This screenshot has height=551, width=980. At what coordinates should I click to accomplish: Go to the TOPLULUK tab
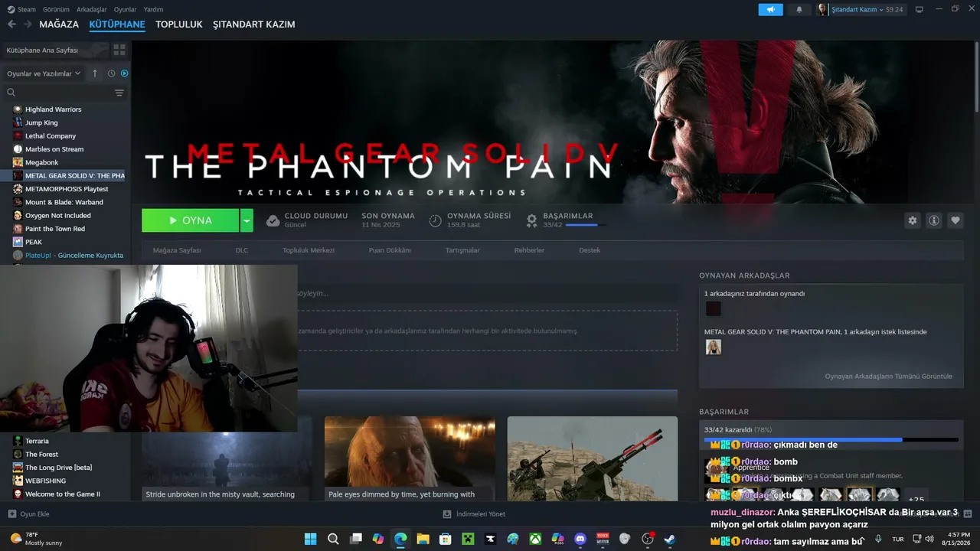click(179, 24)
